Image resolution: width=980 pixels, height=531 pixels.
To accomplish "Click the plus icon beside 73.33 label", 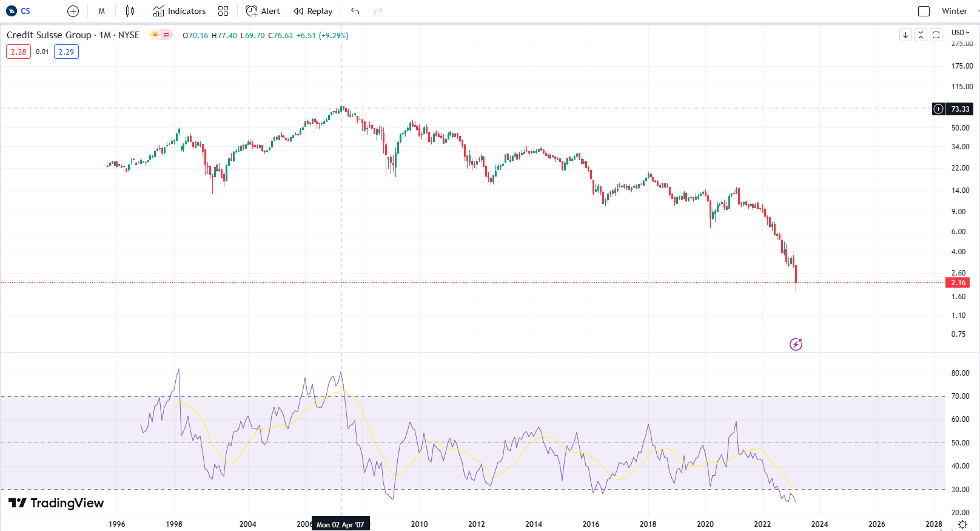I will click(938, 109).
